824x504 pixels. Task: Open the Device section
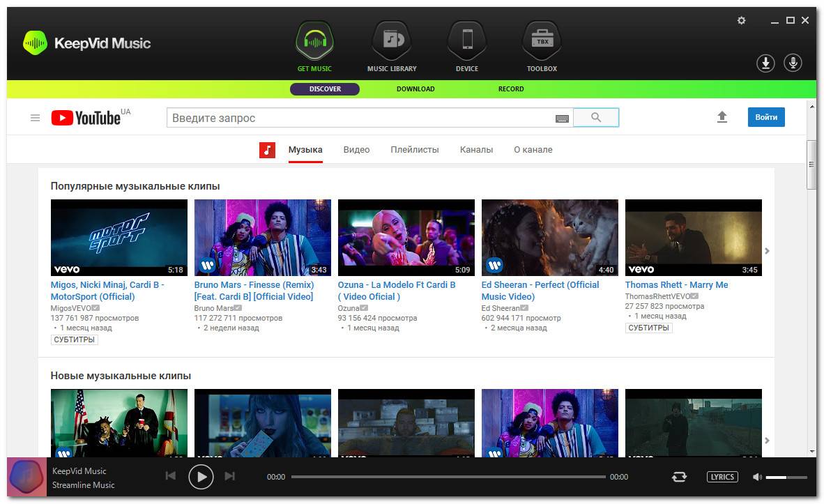466,47
